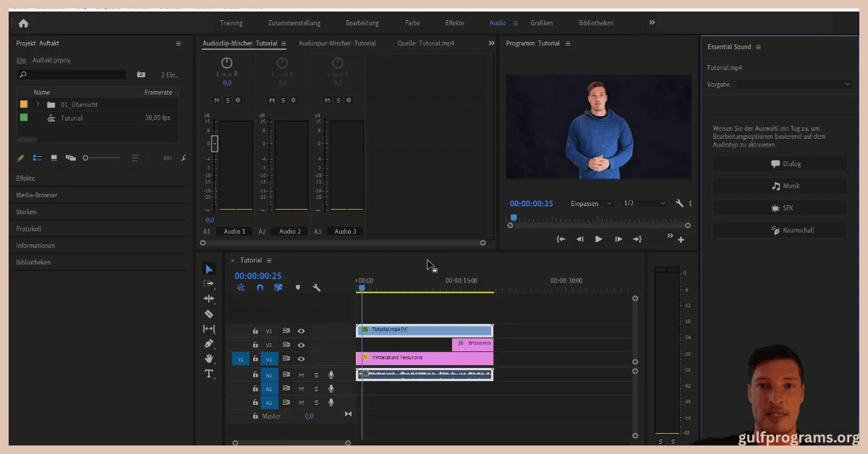Expand the 01_Übersicht folder
This screenshot has width=868, height=454.
38,105
